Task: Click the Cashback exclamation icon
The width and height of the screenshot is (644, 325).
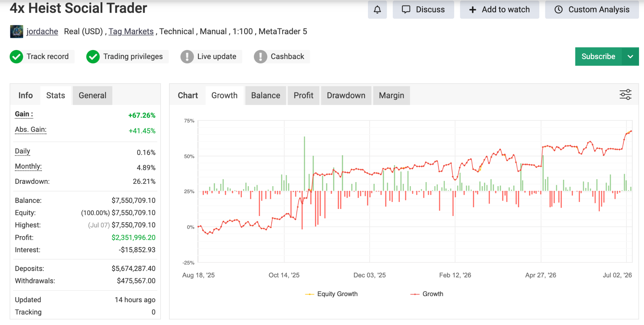Action: [x=261, y=57]
